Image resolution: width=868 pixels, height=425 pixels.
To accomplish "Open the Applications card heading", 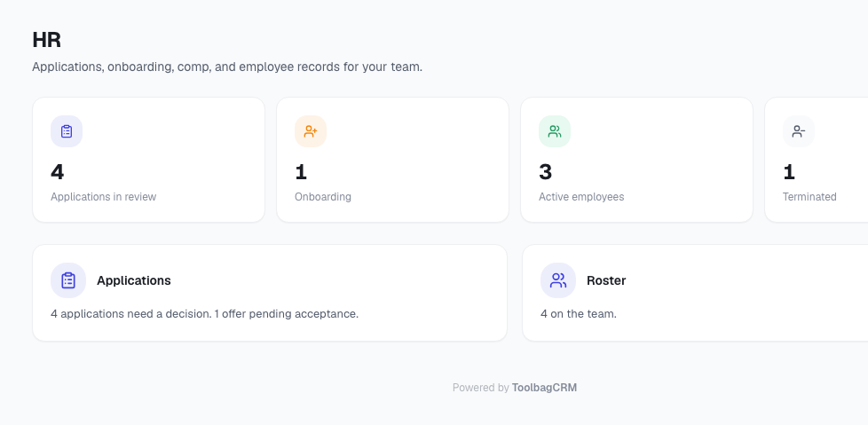I will pos(134,280).
